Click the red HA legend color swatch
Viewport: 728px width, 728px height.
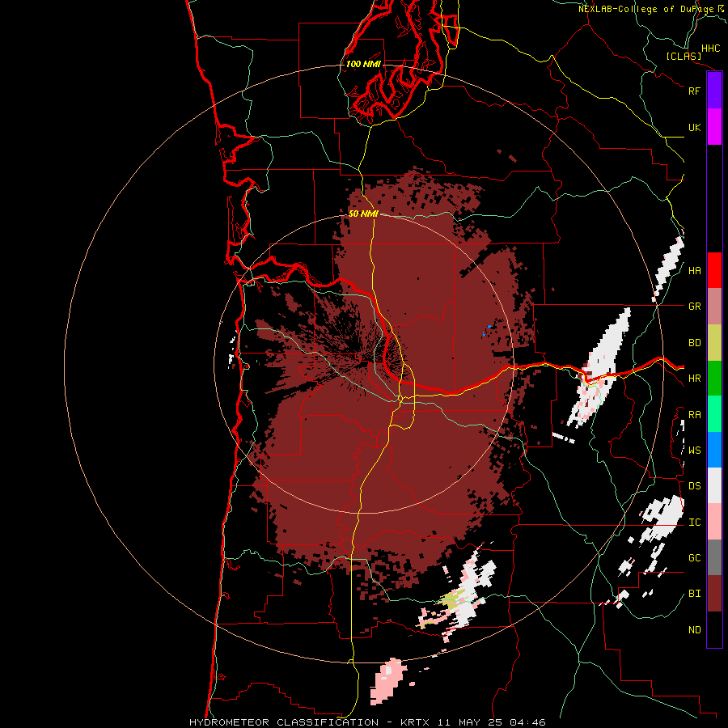pyautogui.click(x=714, y=270)
